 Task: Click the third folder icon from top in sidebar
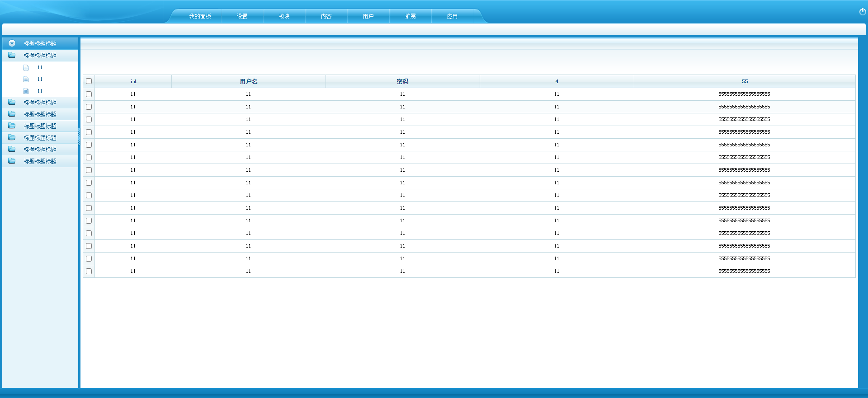click(12, 114)
